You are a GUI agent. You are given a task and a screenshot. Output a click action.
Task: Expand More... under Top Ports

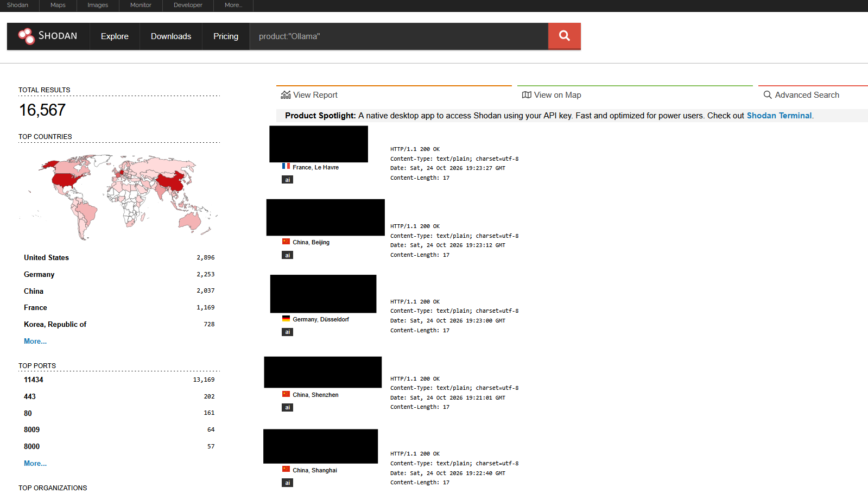pyautogui.click(x=35, y=463)
